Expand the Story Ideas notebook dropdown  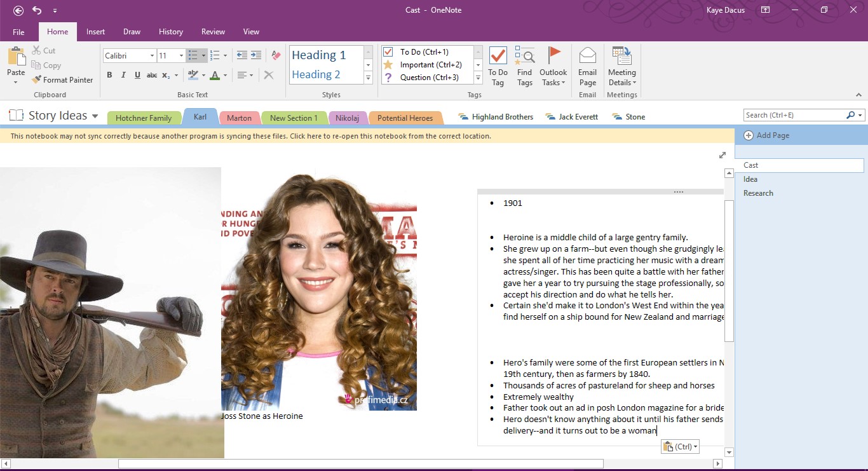pos(95,116)
